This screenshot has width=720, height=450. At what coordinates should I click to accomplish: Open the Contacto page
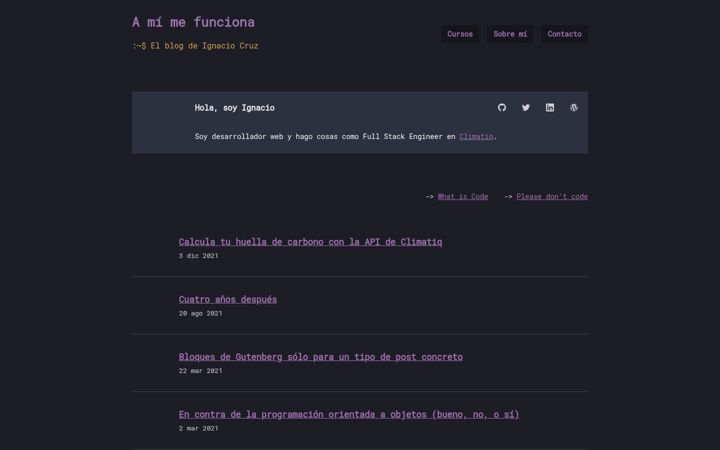point(564,34)
